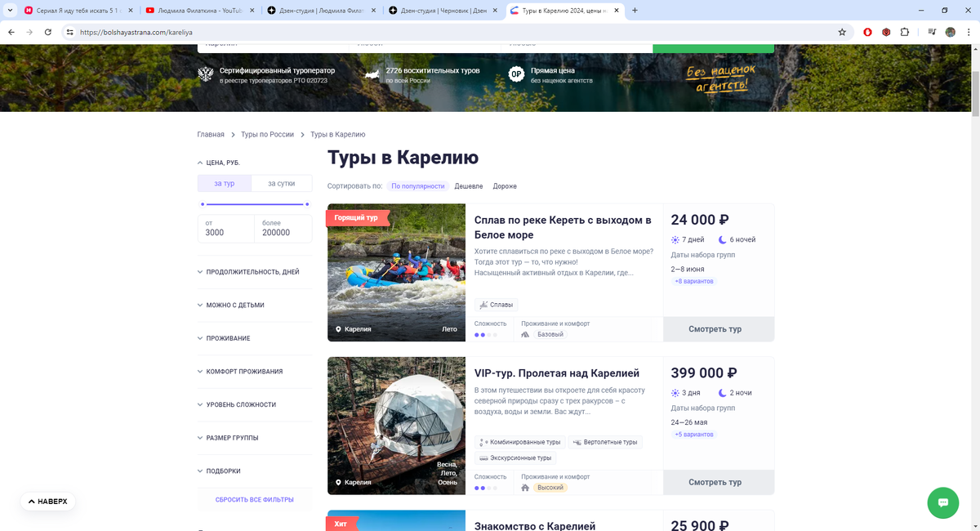
Task: Open 'Сплав по реке Кереть' tour title
Action: coord(563,227)
